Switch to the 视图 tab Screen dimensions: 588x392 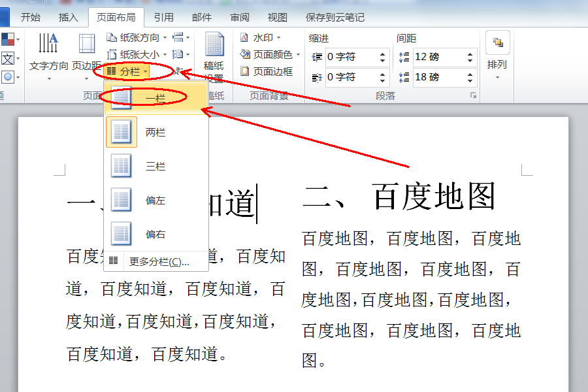[278, 17]
